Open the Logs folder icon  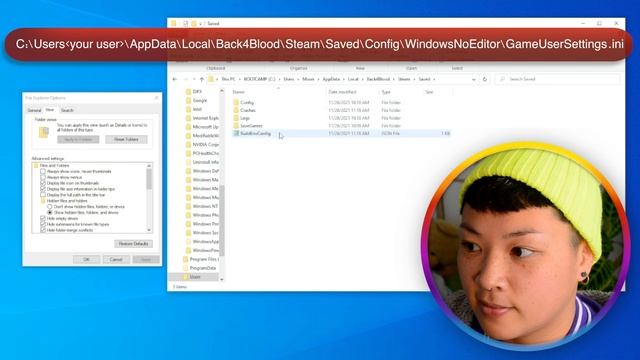pos(236,118)
